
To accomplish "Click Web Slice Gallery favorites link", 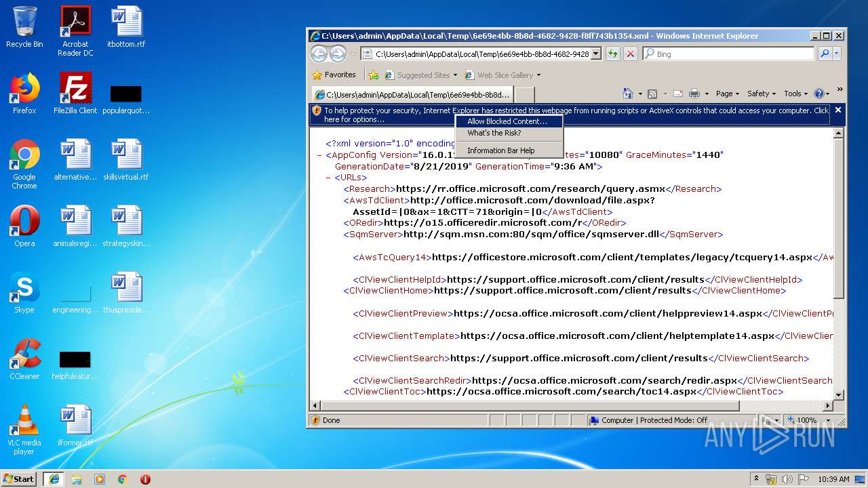I will 502,75.
